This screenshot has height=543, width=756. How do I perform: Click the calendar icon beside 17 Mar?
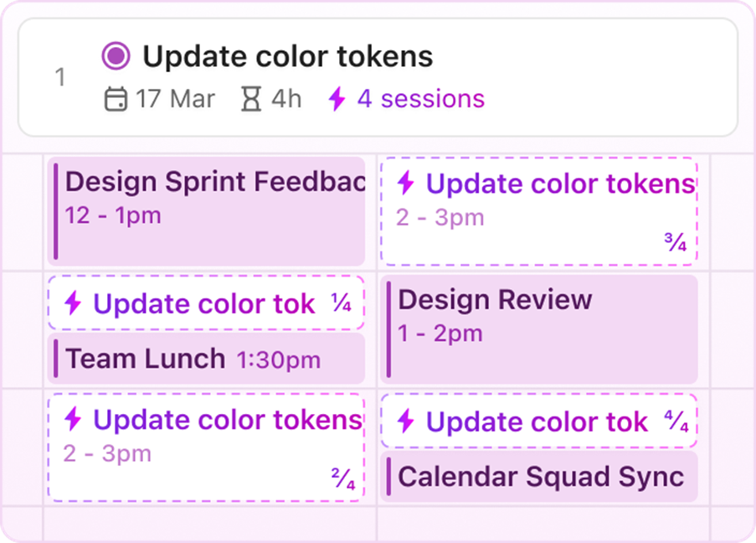click(116, 100)
